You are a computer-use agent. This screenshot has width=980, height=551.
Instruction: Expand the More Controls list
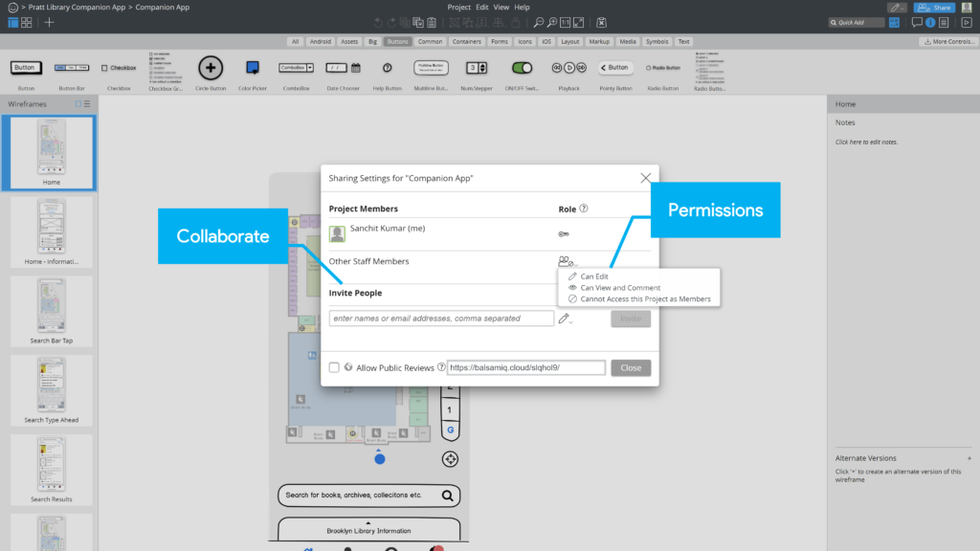(x=946, y=41)
